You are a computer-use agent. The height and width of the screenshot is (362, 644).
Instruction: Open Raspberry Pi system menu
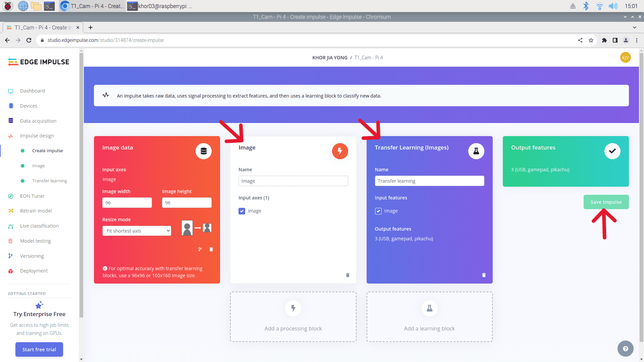tap(8, 6)
